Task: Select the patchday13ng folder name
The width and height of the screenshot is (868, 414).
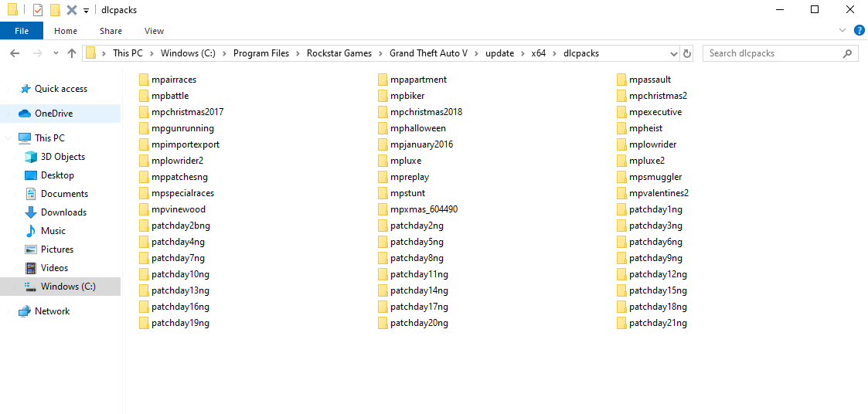Action: [180, 290]
